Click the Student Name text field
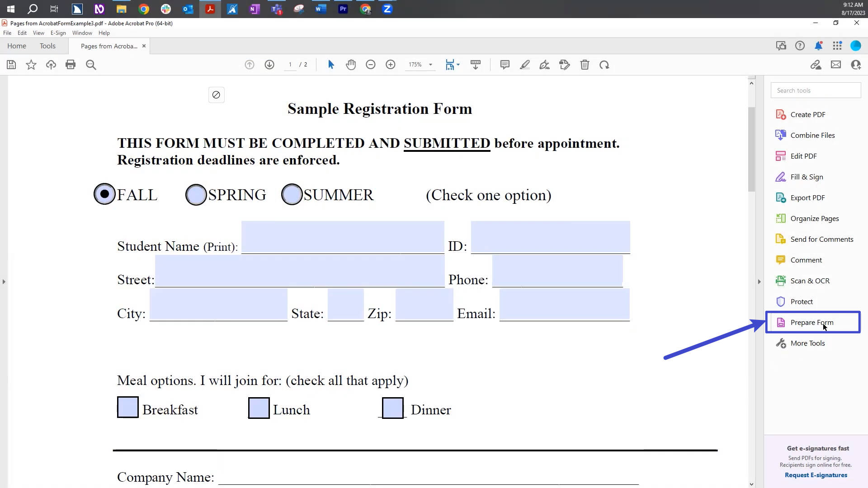The image size is (868, 488). 343,237
